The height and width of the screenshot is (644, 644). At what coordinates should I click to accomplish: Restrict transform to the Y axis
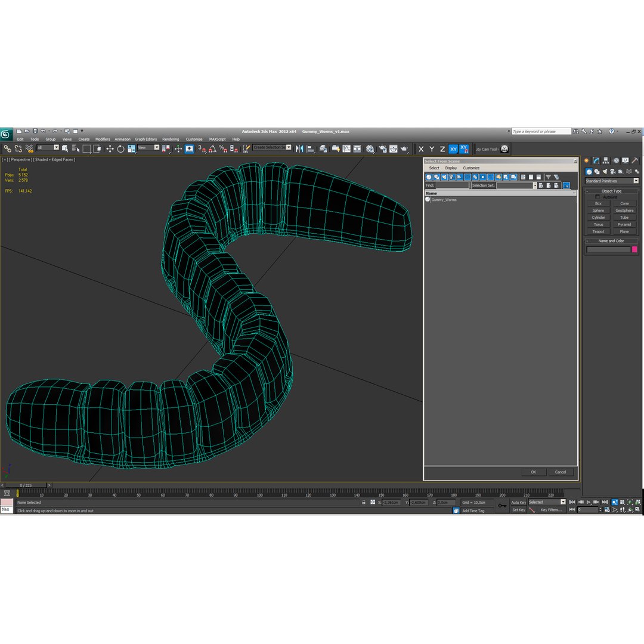click(x=432, y=149)
